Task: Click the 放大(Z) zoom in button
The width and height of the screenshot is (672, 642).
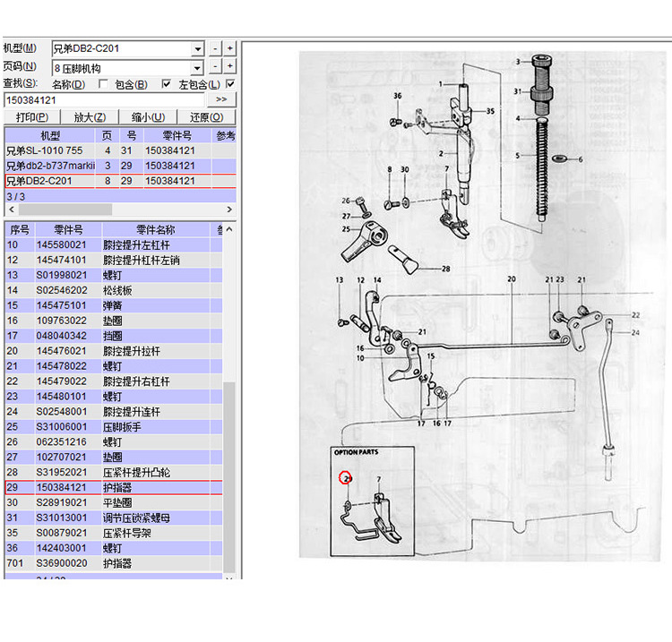Action: [90, 117]
